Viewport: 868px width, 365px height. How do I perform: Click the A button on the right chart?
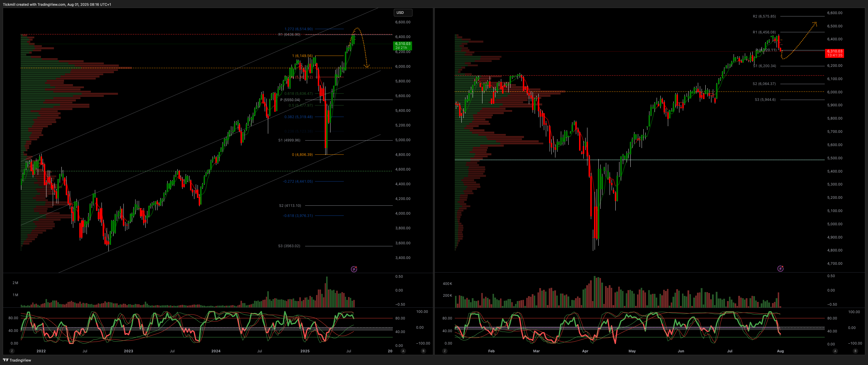click(835, 351)
